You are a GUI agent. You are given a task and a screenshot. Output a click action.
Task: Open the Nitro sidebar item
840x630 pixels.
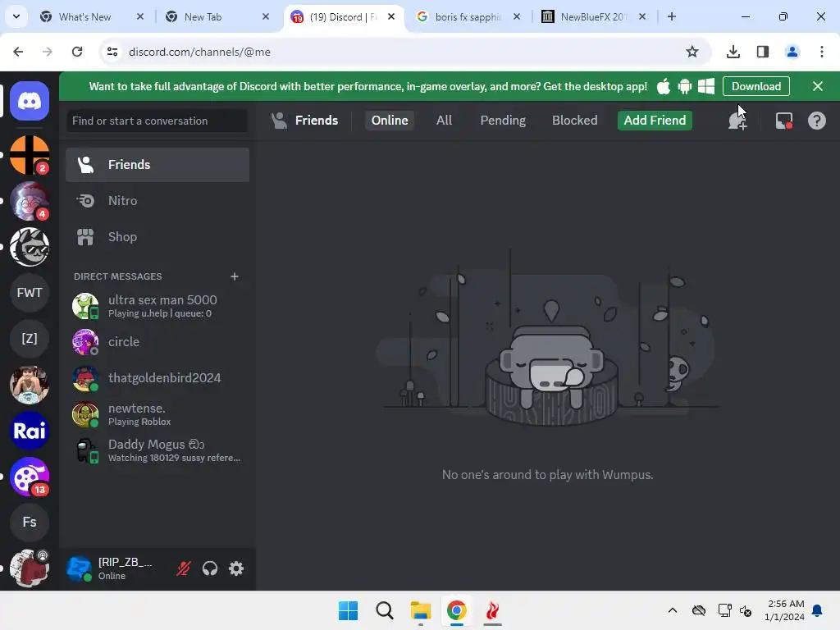[x=157, y=201]
